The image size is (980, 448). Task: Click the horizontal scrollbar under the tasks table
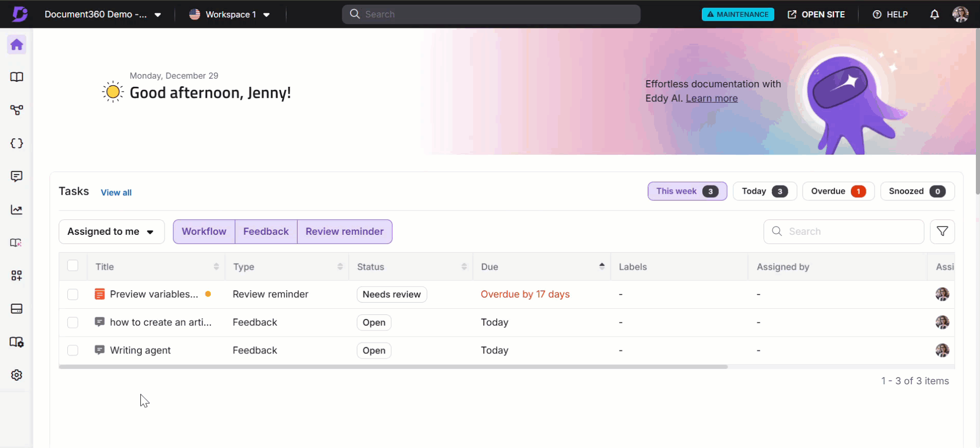click(x=393, y=367)
